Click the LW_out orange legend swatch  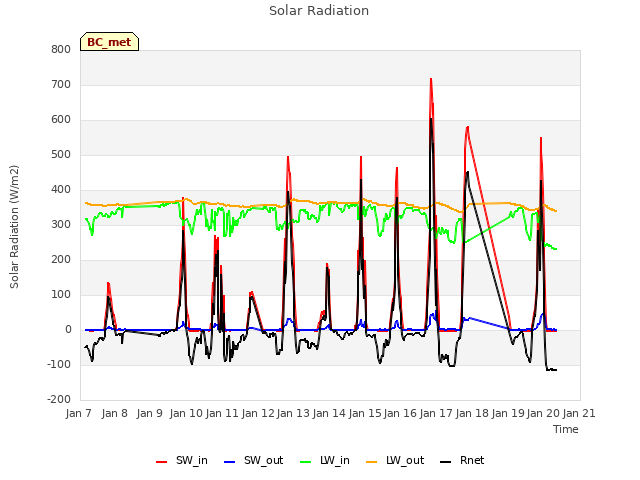[x=371, y=462]
